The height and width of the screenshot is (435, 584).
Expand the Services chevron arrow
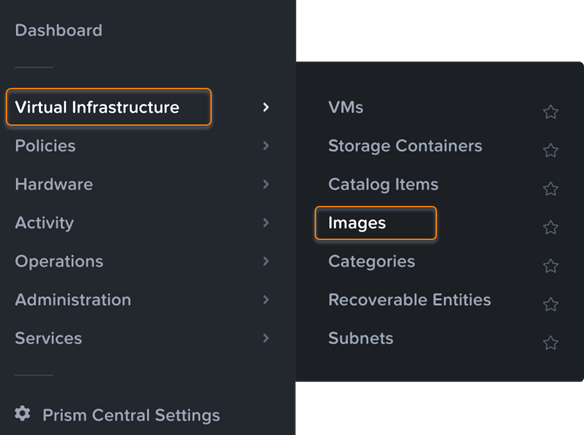pyautogui.click(x=266, y=338)
